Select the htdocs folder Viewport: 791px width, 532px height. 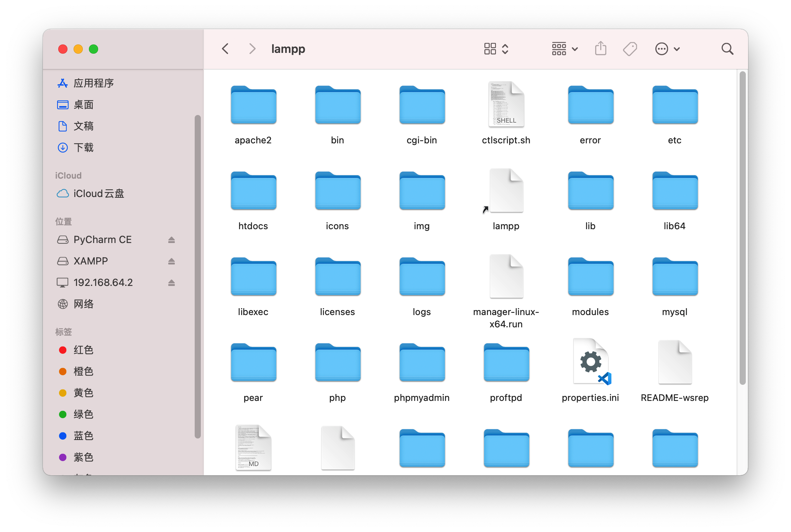[253, 191]
